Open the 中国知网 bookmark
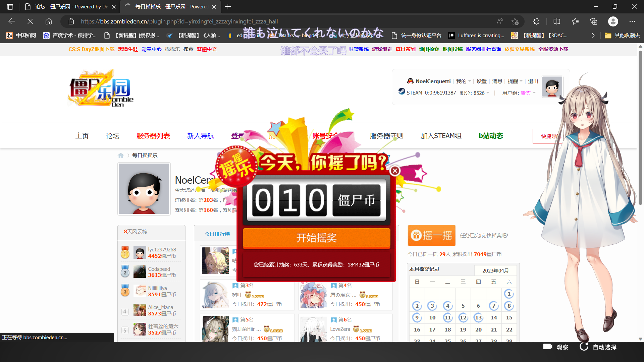The image size is (644, 362). pos(21,36)
